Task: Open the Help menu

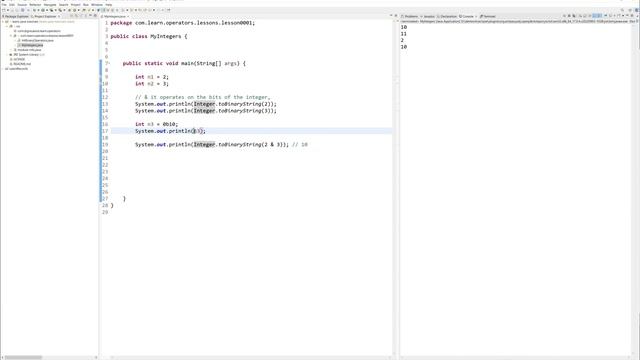Action: coord(109,5)
